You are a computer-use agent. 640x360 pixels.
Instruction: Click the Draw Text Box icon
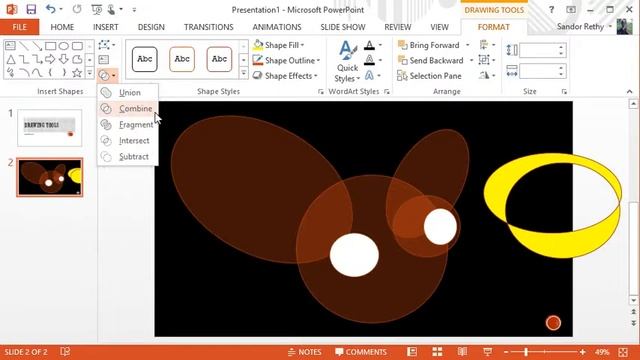(x=104, y=60)
